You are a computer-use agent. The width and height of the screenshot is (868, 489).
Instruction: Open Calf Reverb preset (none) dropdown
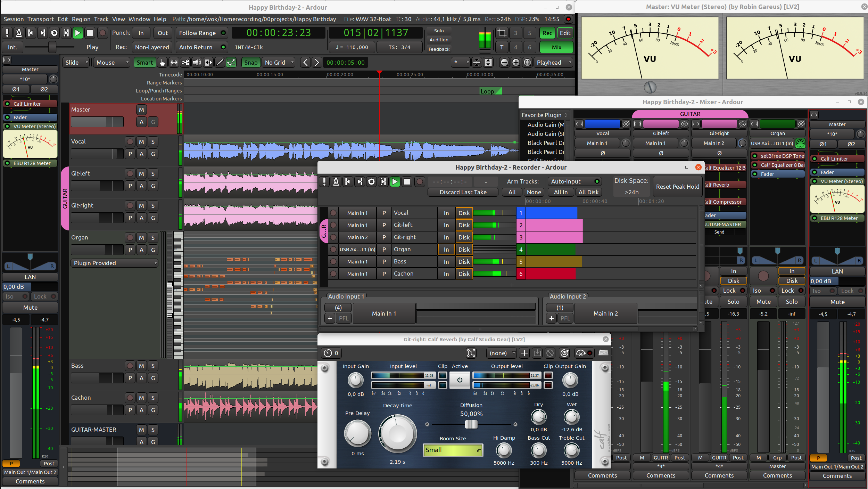coord(502,353)
